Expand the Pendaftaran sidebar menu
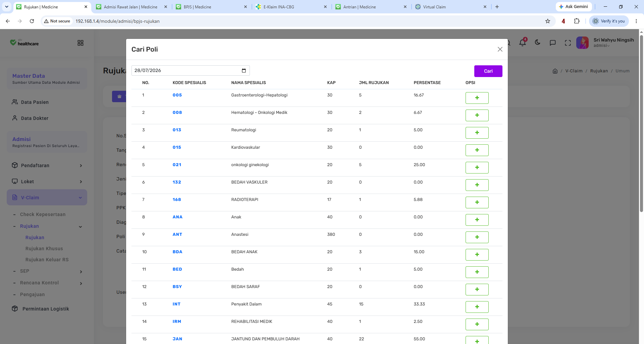Image resolution: width=644 pixels, height=344 pixels. [x=47, y=165]
